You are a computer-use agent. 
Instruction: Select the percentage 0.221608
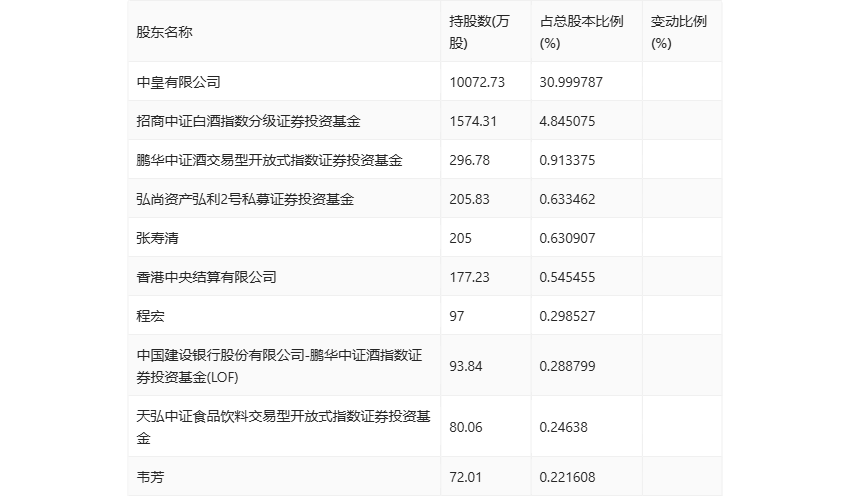pos(567,476)
